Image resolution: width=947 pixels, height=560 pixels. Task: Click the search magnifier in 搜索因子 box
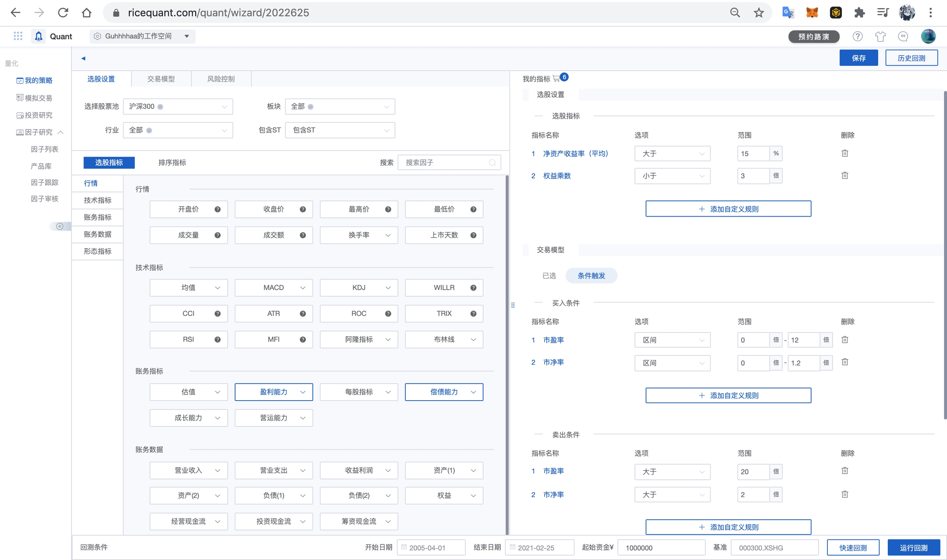click(x=492, y=163)
